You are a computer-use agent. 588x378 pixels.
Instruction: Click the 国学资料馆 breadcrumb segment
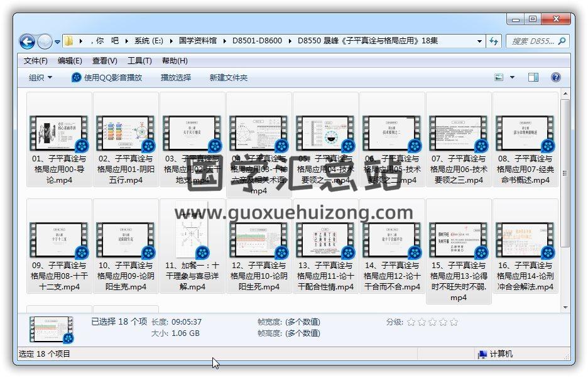pos(197,41)
